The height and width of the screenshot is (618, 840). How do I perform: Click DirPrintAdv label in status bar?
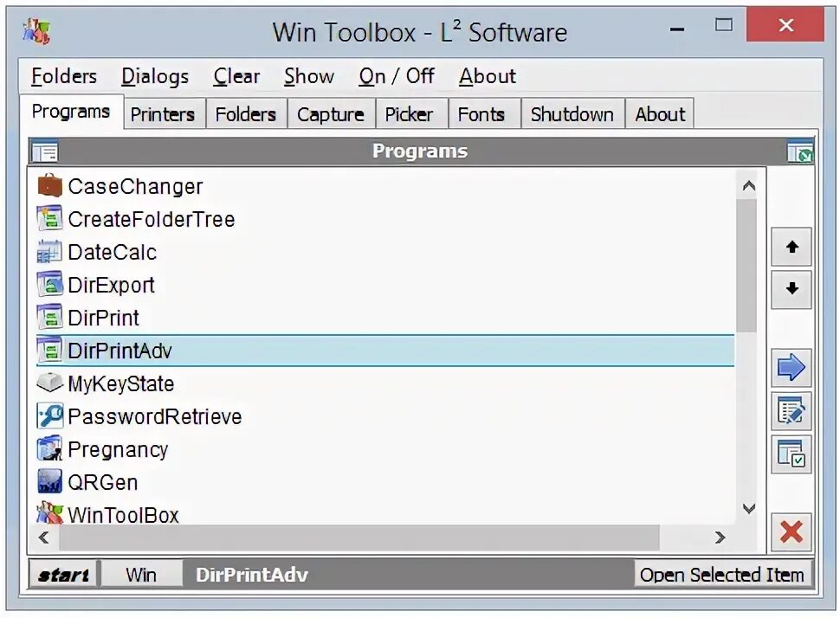pos(252,575)
